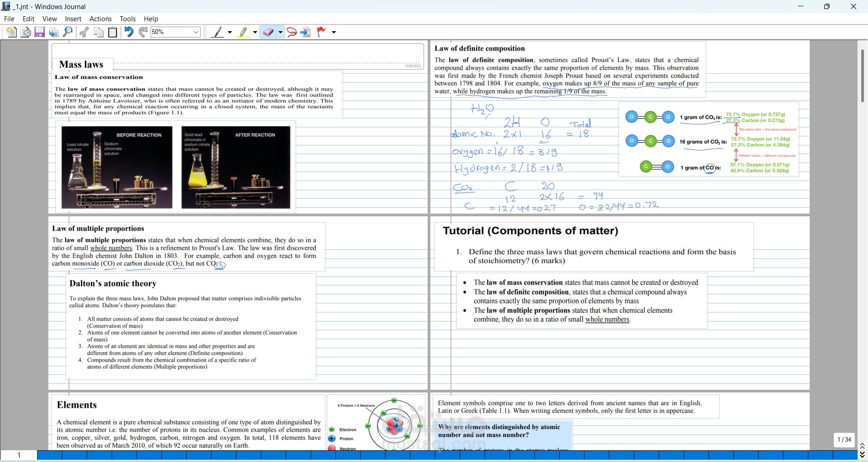Undo the last action
The height and width of the screenshot is (462, 868).
coord(129,32)
